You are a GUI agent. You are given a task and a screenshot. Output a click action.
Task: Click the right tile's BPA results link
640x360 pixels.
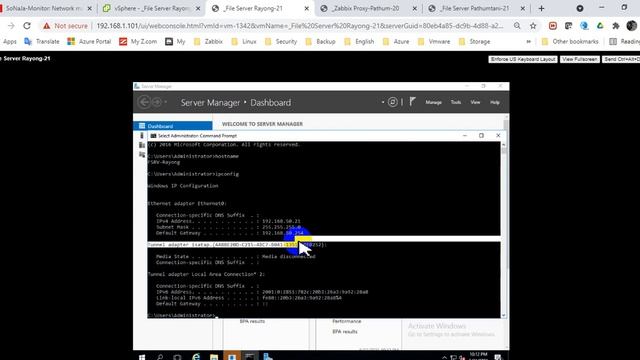345,331
